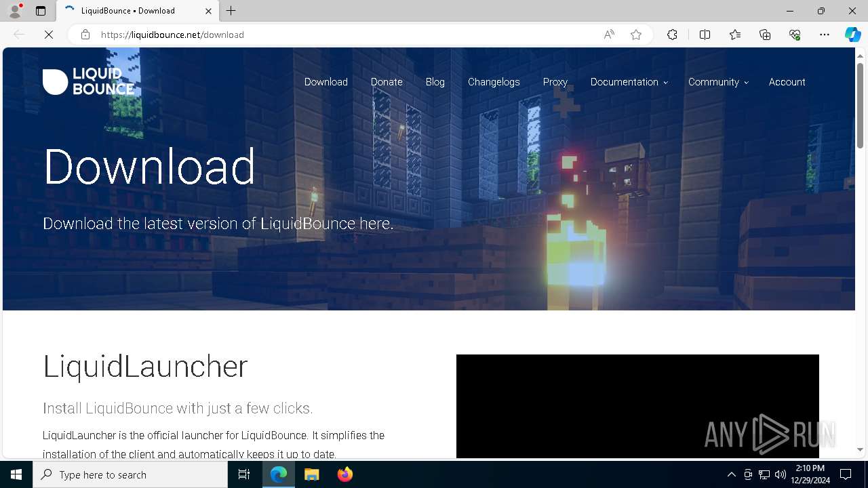
Task: Click the LiquidLauncher heading
Action: click(145, 367)
